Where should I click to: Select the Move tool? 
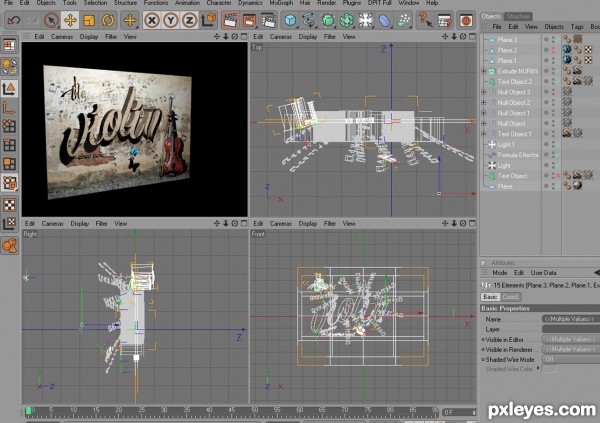click(x=70, y=20)
